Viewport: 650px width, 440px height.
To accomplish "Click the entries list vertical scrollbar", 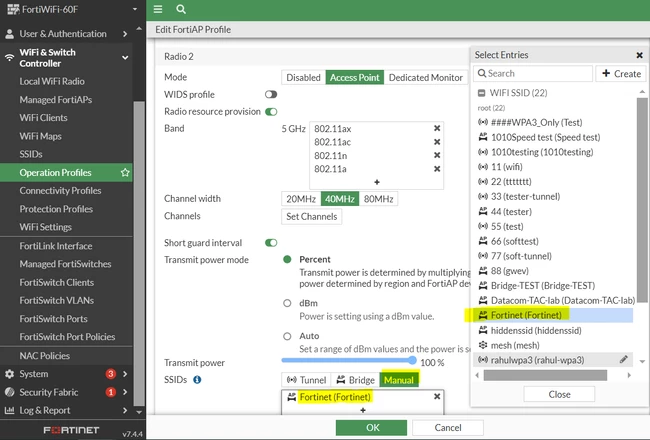I will click(x=642, y=199).
